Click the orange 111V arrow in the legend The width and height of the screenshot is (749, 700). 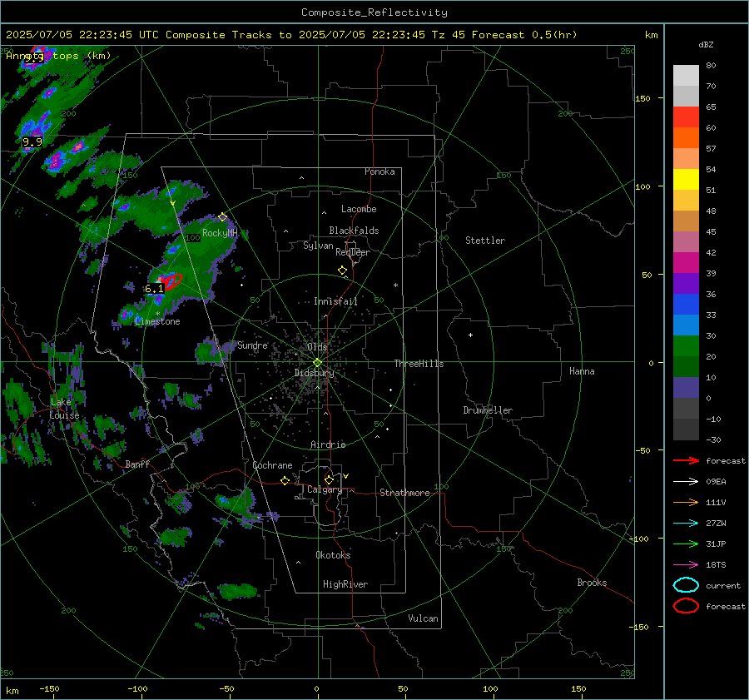686,502
